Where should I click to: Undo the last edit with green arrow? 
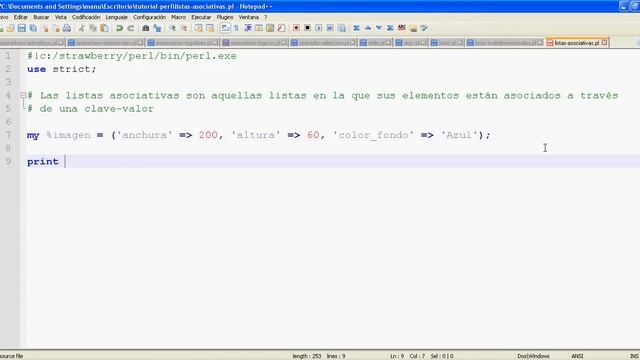click(x=119, y=28)
